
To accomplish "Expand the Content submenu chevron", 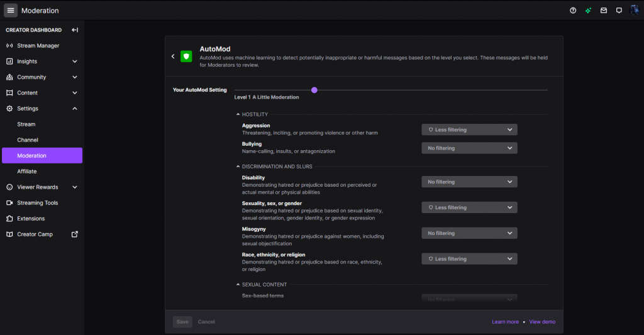I will click(75, 93).
